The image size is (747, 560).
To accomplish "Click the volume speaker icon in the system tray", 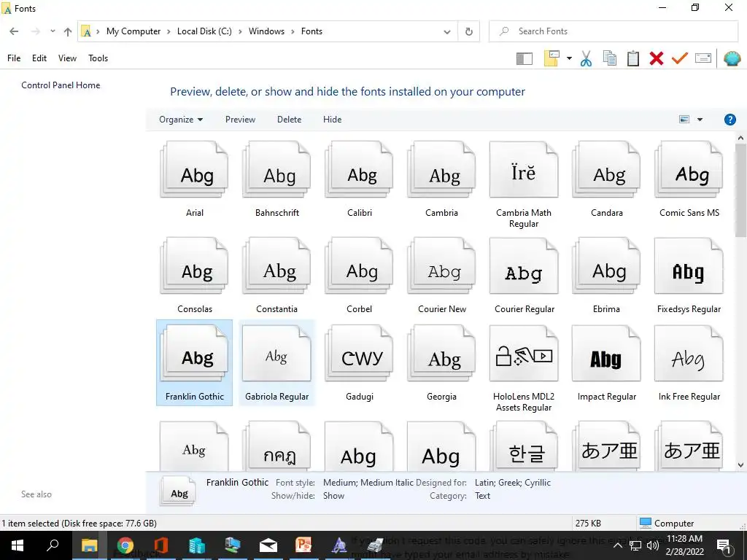I will click(x=653, y=545).
